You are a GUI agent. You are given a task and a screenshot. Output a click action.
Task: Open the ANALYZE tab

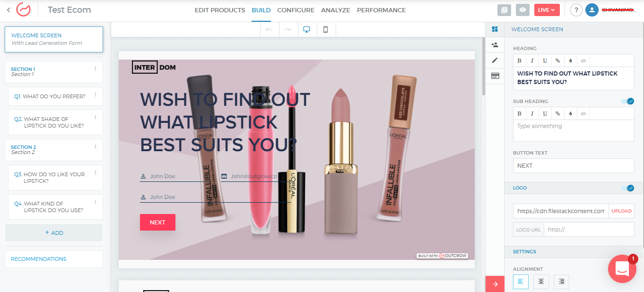pyautogui.click(x=336, y=10)
